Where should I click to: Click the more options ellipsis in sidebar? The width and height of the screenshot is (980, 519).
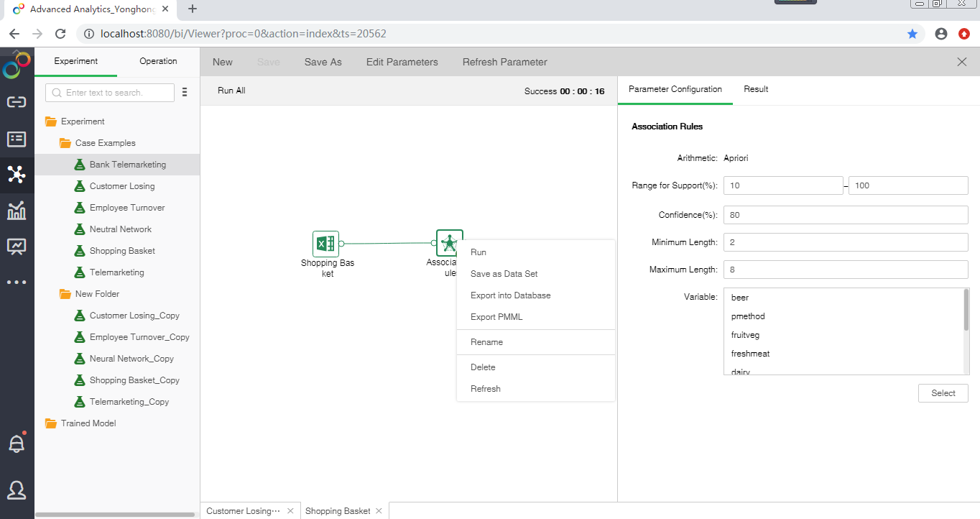tap(17, 283)
